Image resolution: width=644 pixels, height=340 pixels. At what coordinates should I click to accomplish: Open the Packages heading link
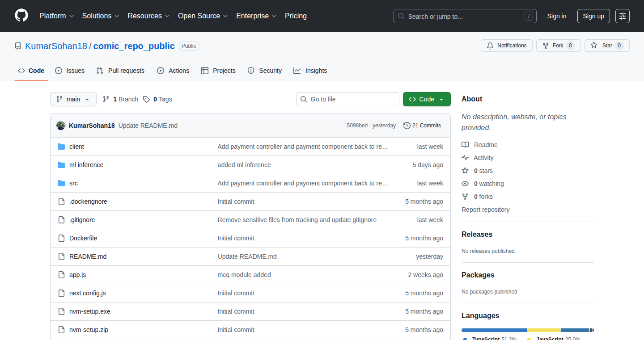pyautogui.click(x=478, y=275)
